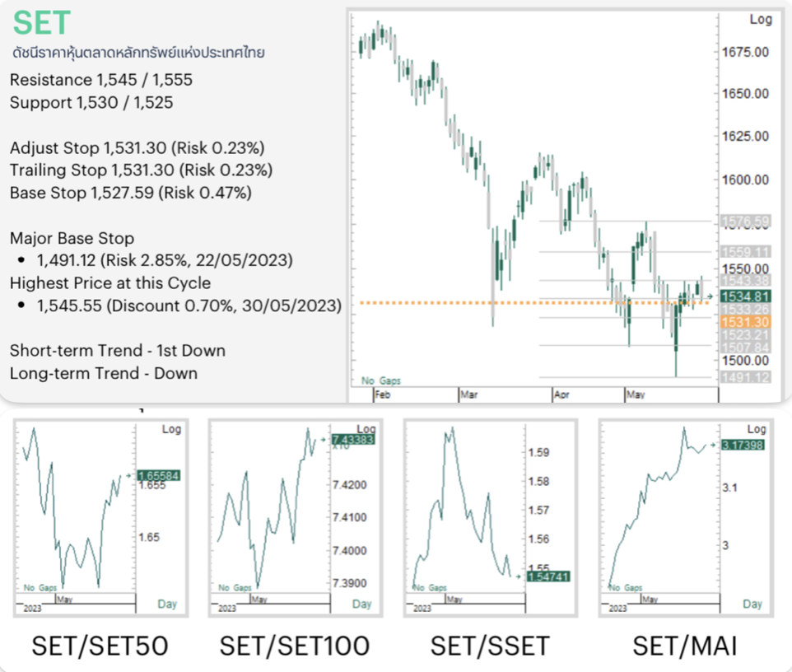This screenshot has width=792, height=672.
Task: Click the SET/SET50 caption
Action: click(x=100, y=646)
